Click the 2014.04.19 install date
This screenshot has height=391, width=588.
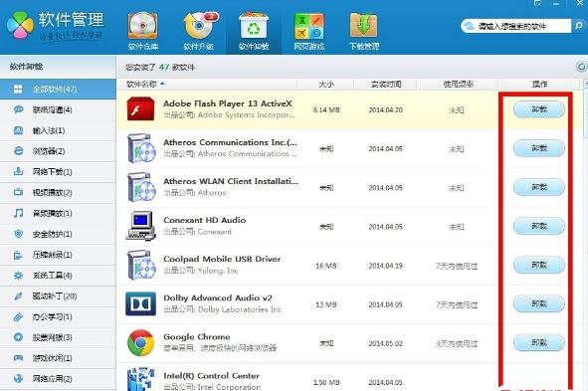pyautogui.click(x=385, y=266)
